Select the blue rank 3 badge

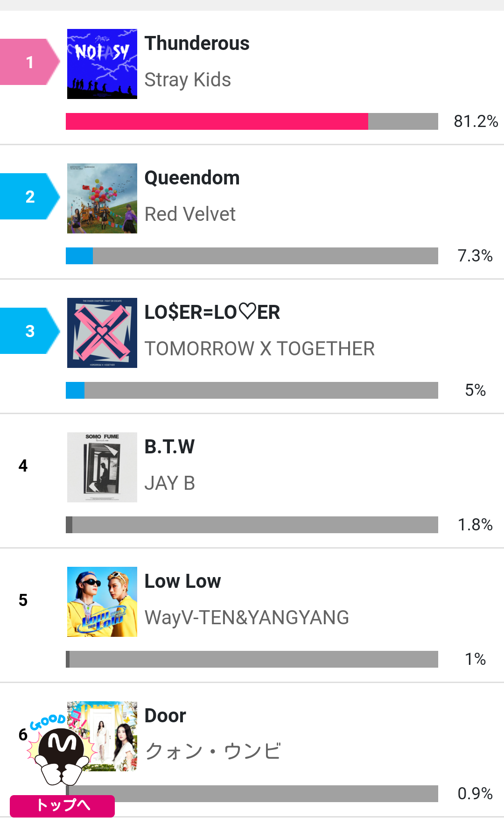tap(29, 331)
